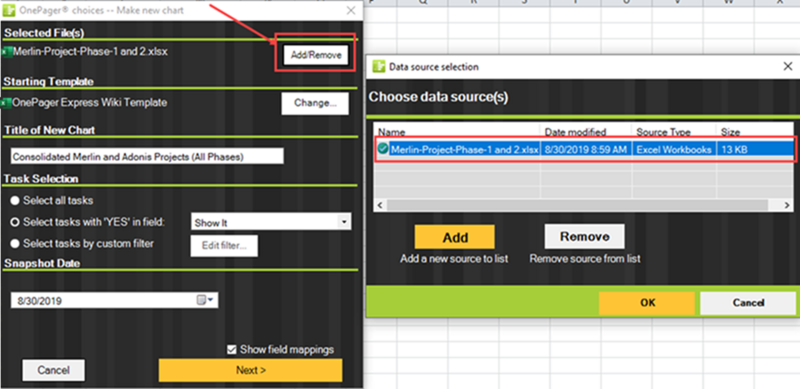This screenshot has height=389, width=800.
Task: Toggle the Show field mappings checkbox
Action: click(x=232, y=350)
